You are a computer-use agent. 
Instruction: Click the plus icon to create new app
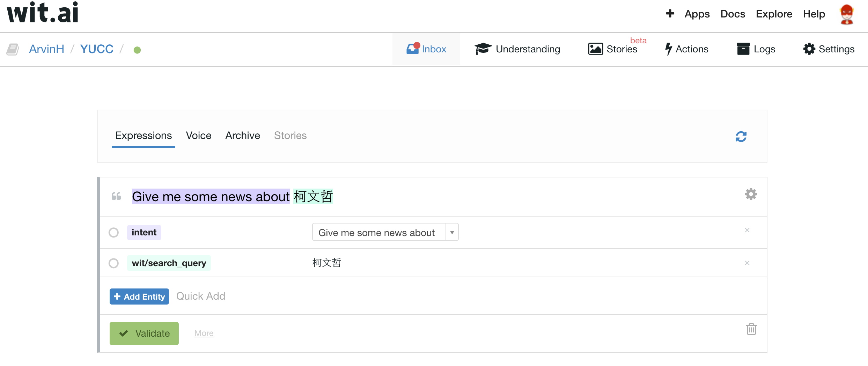coord(670,14)
